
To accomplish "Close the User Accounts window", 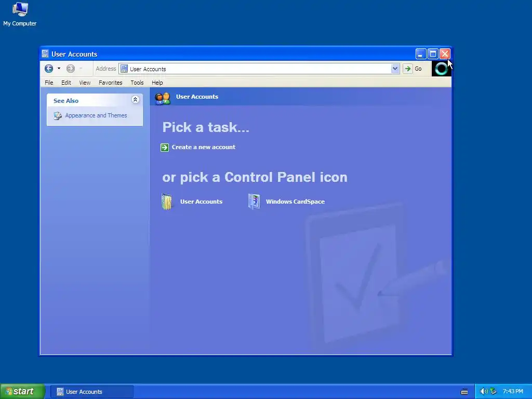I will [x=445, y=54].
